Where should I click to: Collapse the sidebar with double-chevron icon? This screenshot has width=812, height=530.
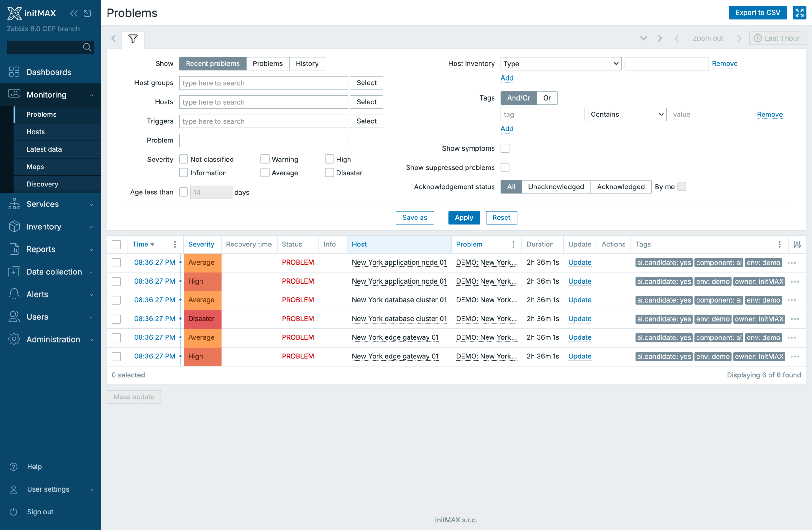pos(74,13)
